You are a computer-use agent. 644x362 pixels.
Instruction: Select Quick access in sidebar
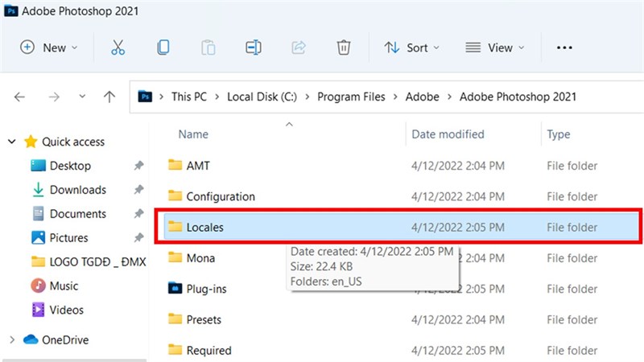pyautogui.click(x=73, y=142)
